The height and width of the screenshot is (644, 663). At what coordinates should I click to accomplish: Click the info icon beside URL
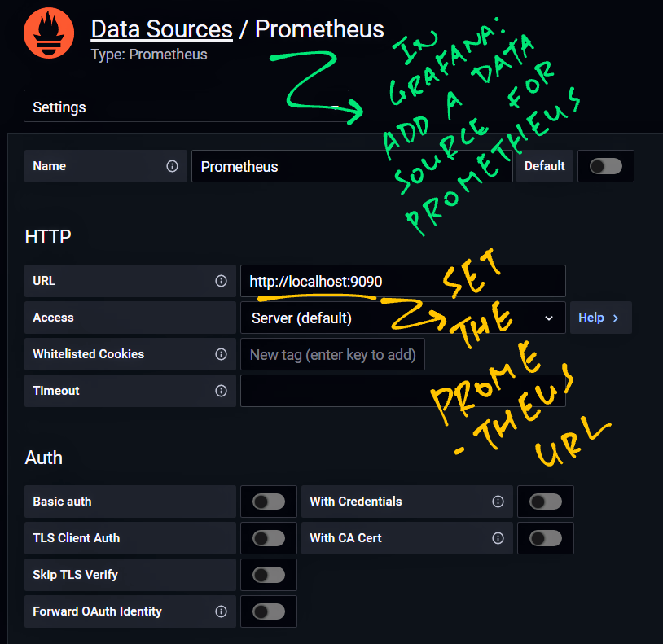coord(221,281)
